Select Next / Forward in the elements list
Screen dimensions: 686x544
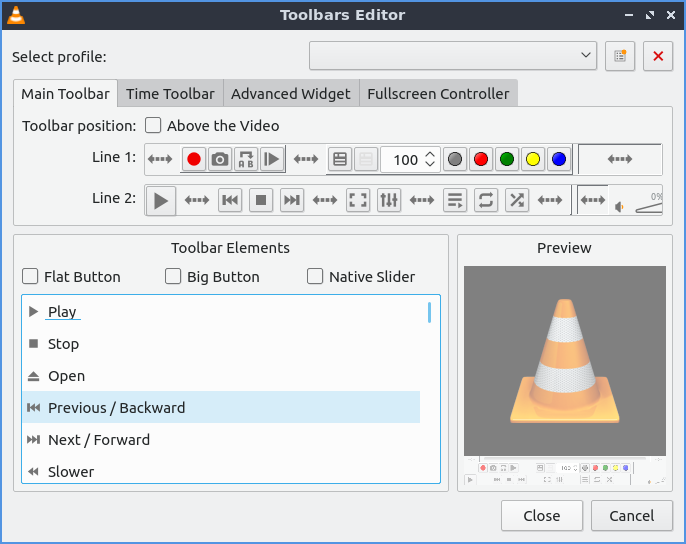(99, 440)
